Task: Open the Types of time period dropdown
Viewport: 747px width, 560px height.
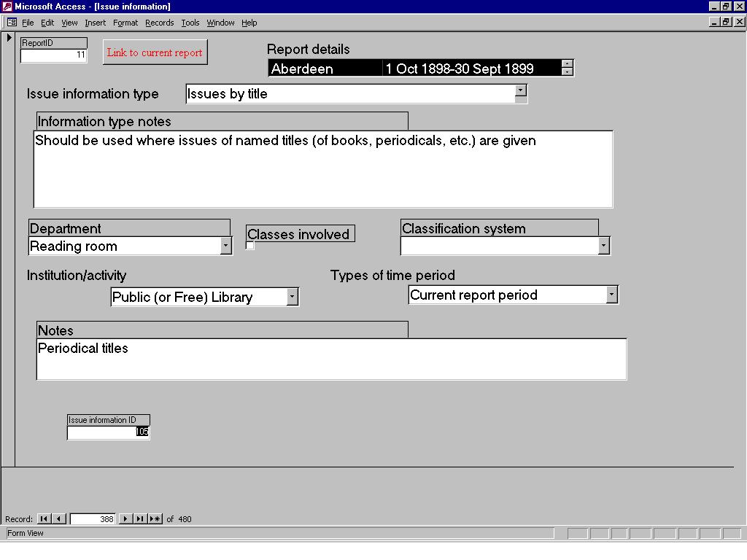Action: (612, 295)
